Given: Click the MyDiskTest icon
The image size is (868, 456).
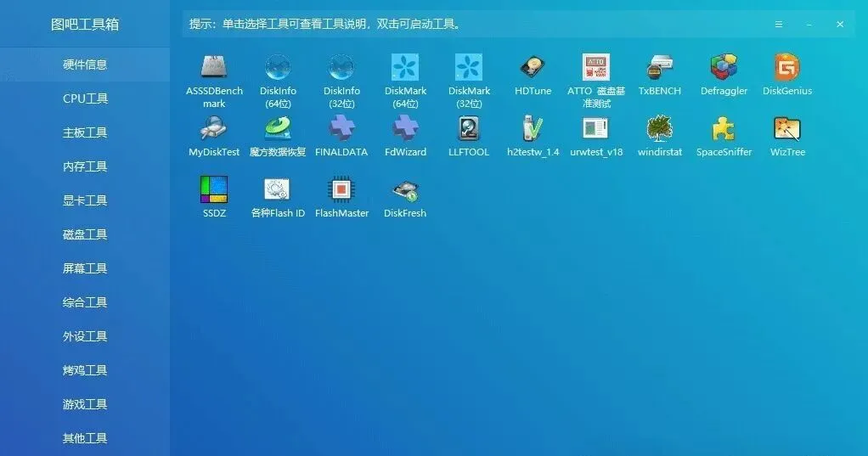Looking at the screenshot, I should pos(214,128).
